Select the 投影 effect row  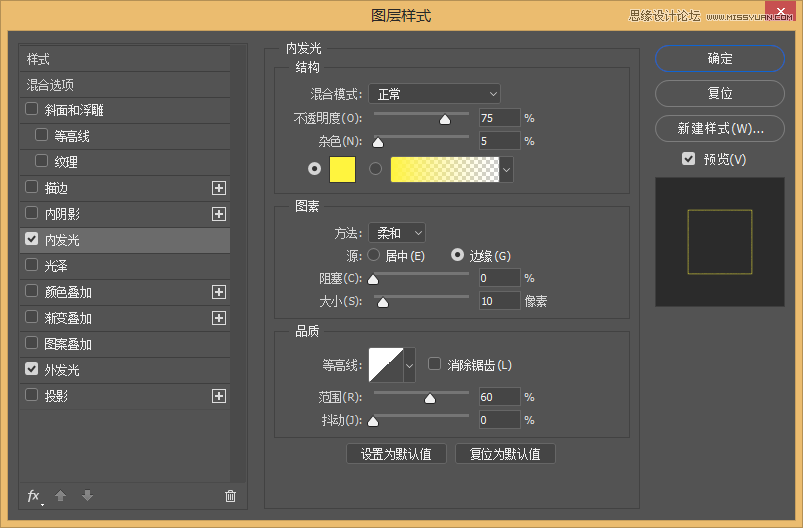click(x=125, y=396)
